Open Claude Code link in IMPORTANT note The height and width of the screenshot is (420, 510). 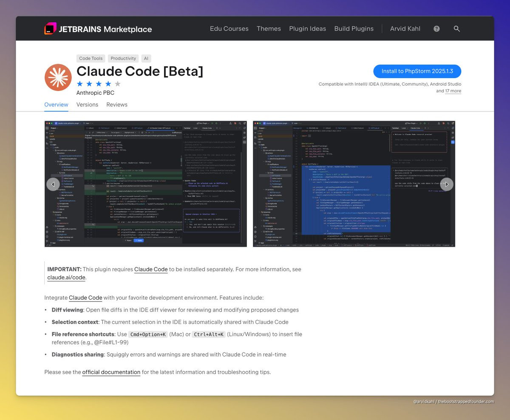click(x=151, y=269)
